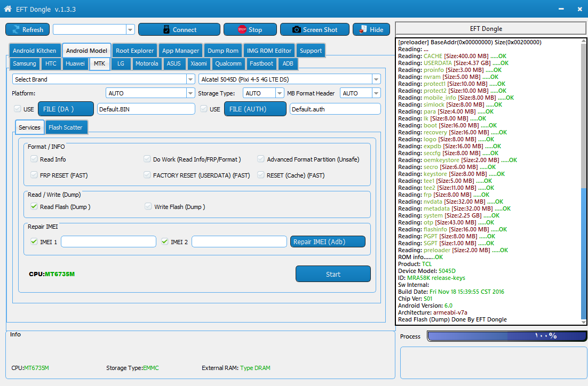Open the port dropdown next to Refresh
The height and width of the screenshot is (386, 588).
click(x=131, y=30)
